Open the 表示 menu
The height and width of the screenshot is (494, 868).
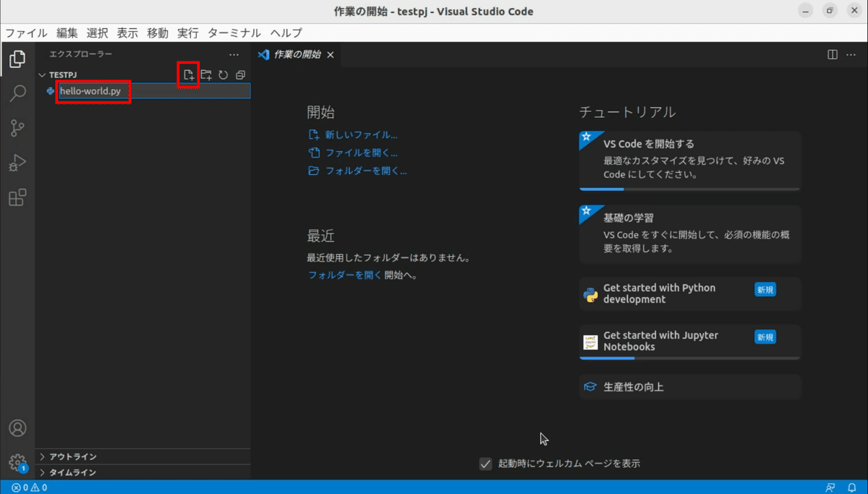coord(127,33)
